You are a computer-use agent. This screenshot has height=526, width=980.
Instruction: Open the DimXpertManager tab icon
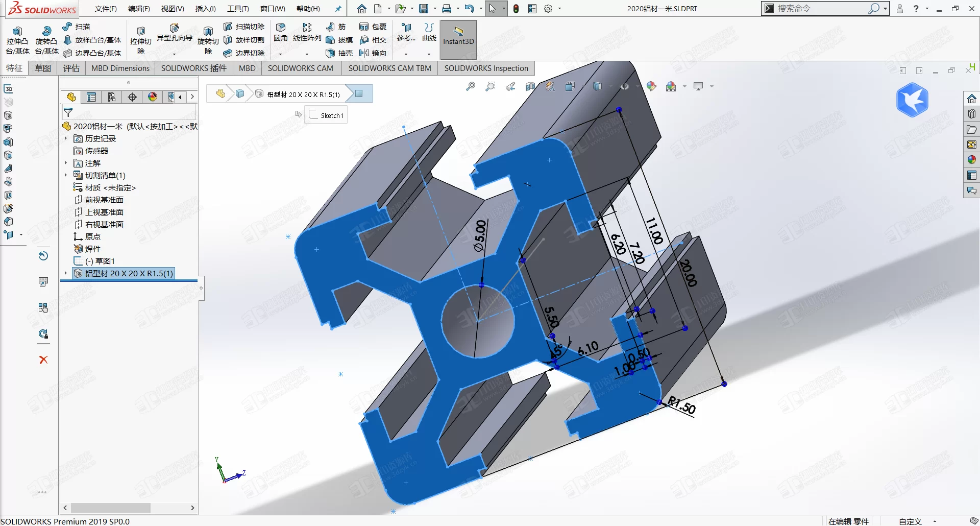[x=132, y=97]
